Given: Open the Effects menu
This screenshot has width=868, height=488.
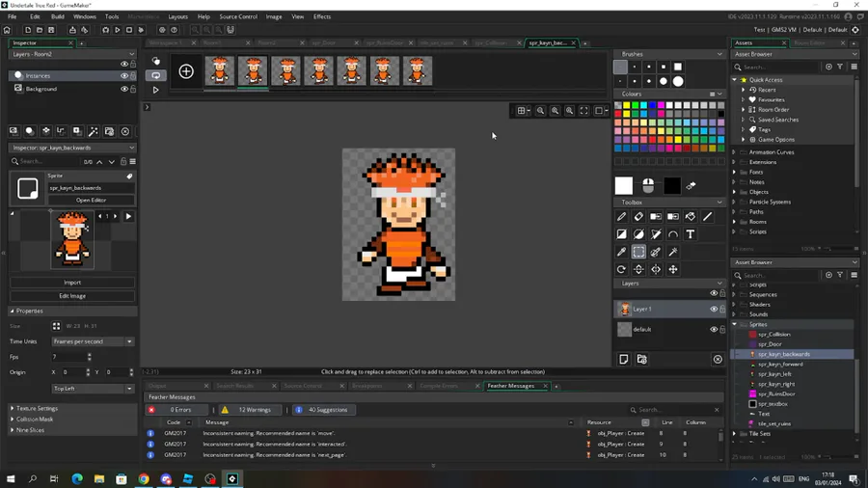Looking at the screenshot, I should [x=321, y=16].
